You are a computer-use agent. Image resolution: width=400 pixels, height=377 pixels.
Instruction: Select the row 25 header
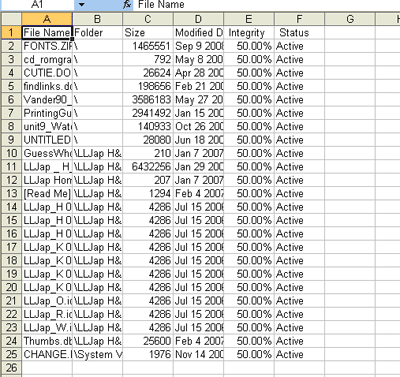click(11, 354)
